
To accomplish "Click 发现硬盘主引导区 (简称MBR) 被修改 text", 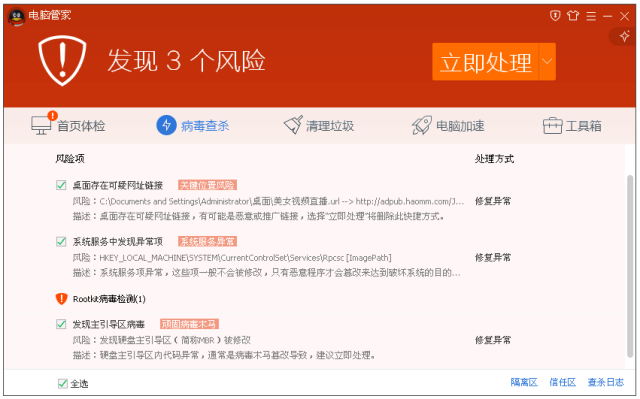I will pyautogui.click(x=175, y=340).
